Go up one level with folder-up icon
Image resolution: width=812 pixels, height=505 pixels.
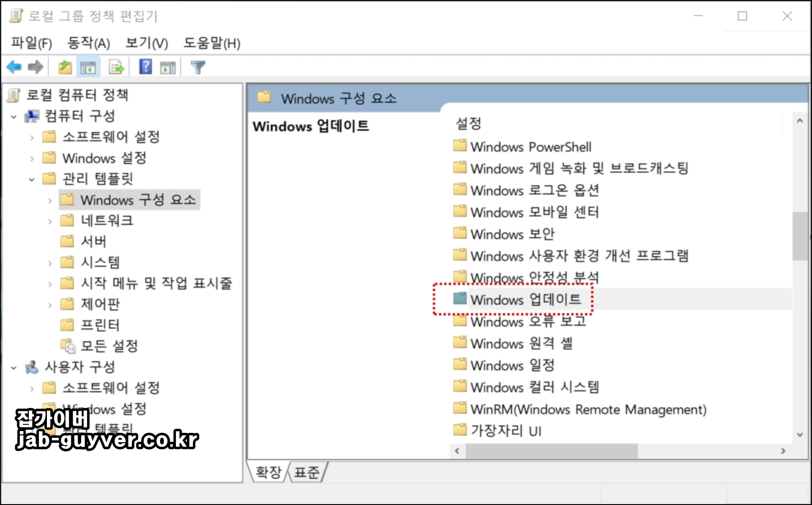(x=65, y=68)
